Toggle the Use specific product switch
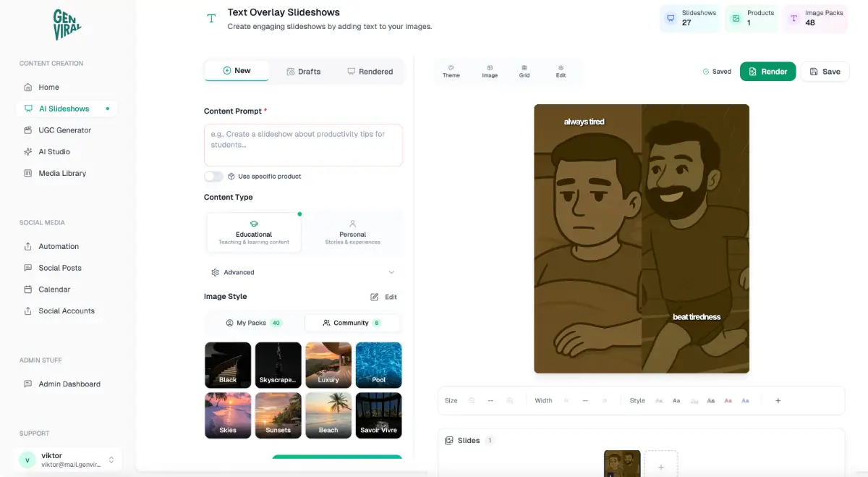 point(213,176)
